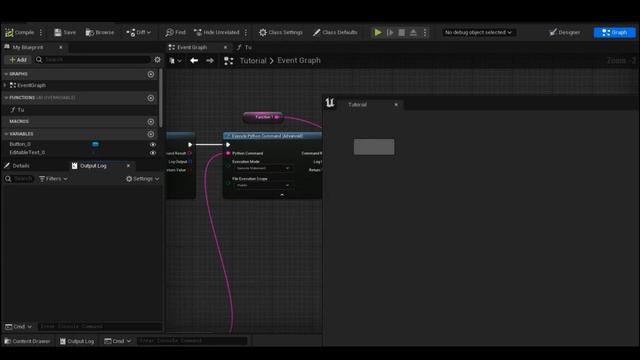Screen dimensions: 640x360
Task: Open My Blueprint view options gear
Action: (x=157, y=60)
